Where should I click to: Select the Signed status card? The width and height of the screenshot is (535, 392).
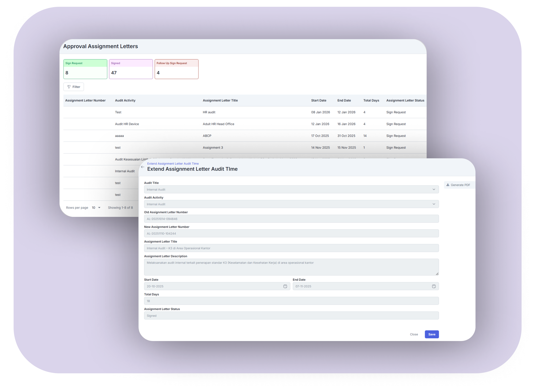pos(131,69)
